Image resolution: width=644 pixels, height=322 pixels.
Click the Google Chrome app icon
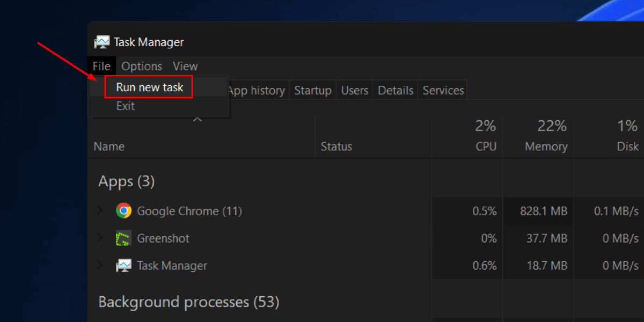124,211
